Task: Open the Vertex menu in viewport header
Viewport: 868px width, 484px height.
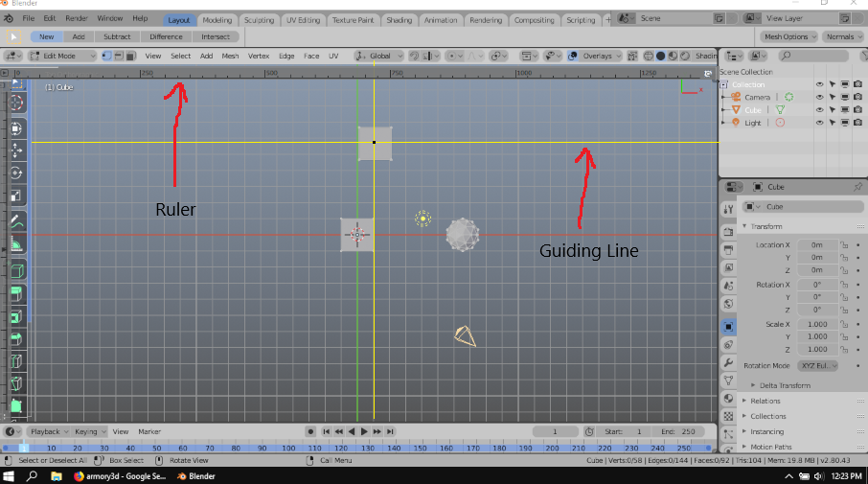Action: pos(259,56)
